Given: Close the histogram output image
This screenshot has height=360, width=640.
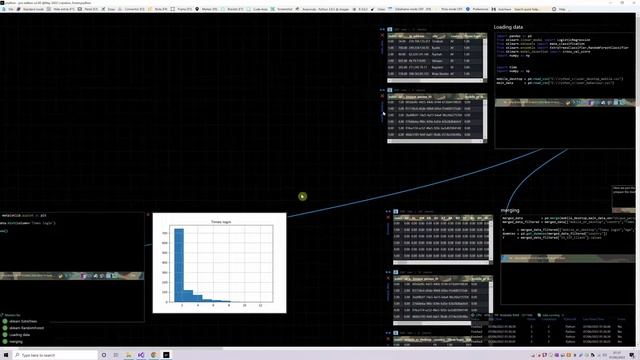Looking at the screenshot, I should [148, 215].
